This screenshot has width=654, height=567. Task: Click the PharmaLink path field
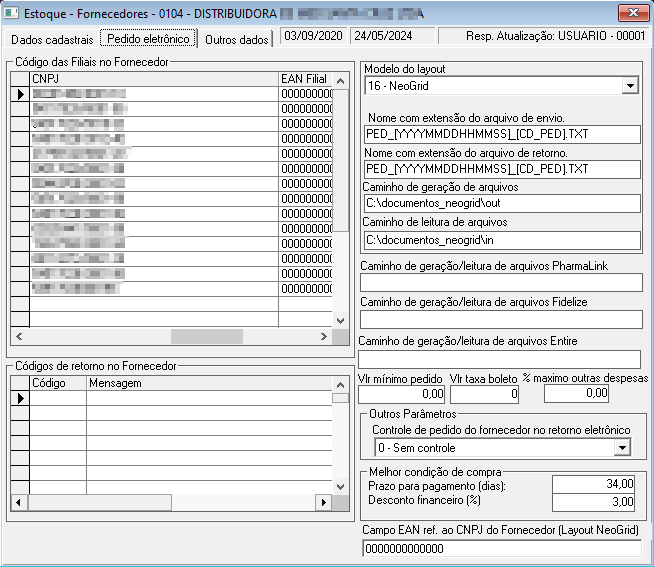(x=501, y=283)
